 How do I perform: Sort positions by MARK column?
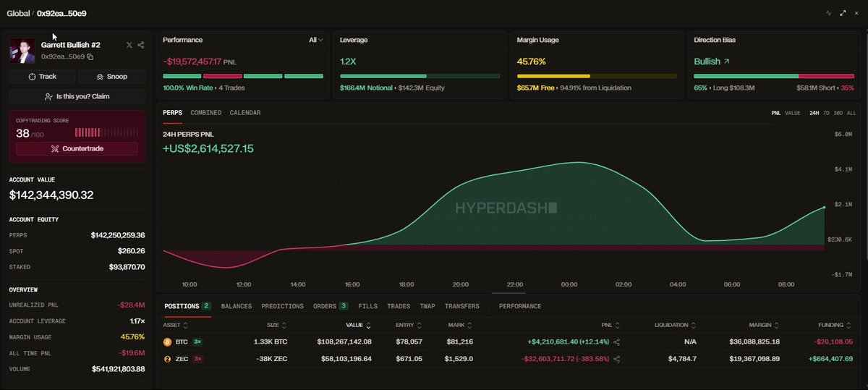[x=461, y=326]
